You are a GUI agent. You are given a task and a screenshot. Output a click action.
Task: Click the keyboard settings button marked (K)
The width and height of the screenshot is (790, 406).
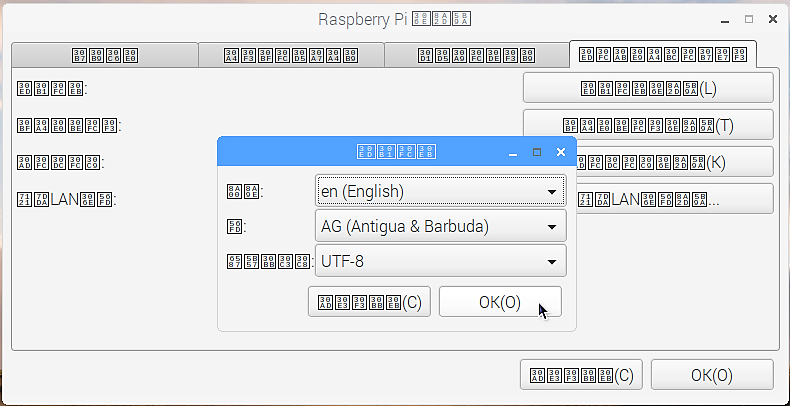pyautogui.click(x=675, y=162)
